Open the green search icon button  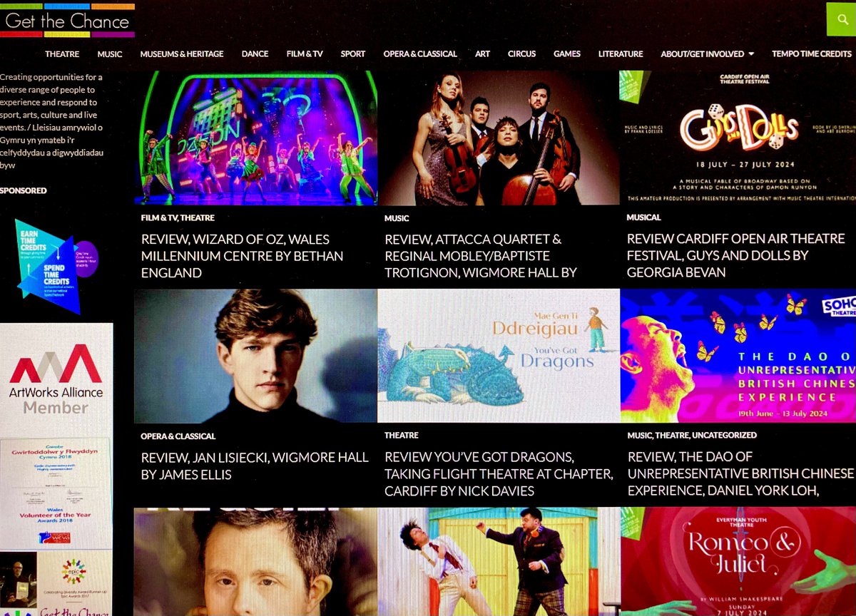click(x=841, y=19)
